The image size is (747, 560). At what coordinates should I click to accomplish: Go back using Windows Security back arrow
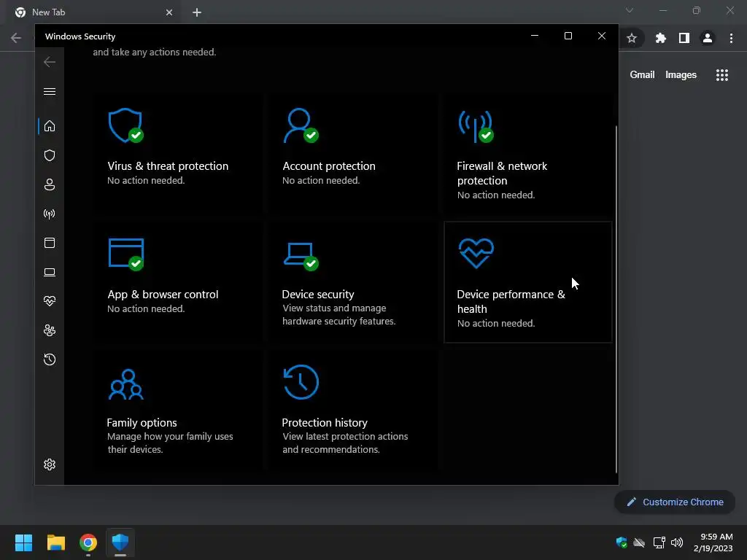pyautogui.click(x=50, y=62)
